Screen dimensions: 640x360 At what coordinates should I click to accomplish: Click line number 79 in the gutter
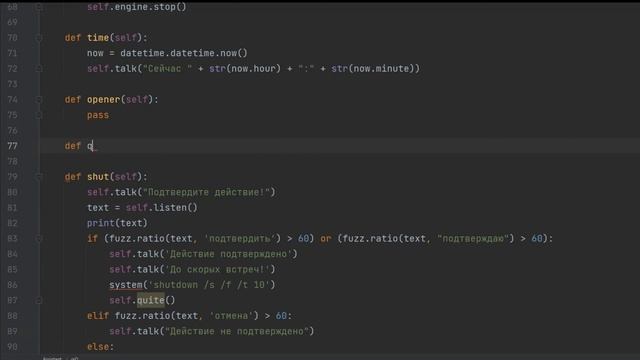[13, 177]
